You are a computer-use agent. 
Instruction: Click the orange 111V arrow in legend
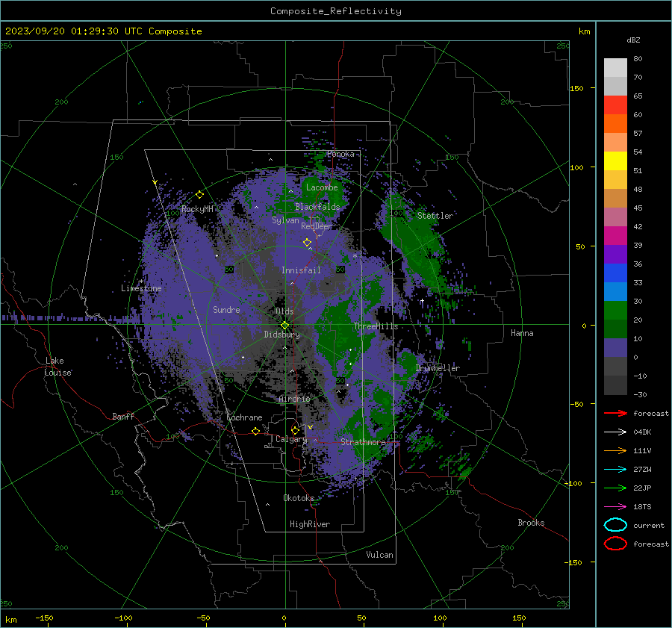pos(615,450)
